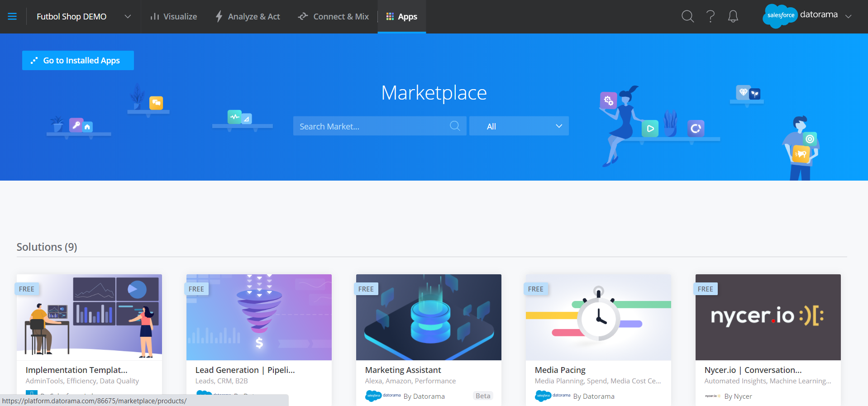The image size is (868, 406).
Task: Open the notifications bell
Action: [733, 16]
